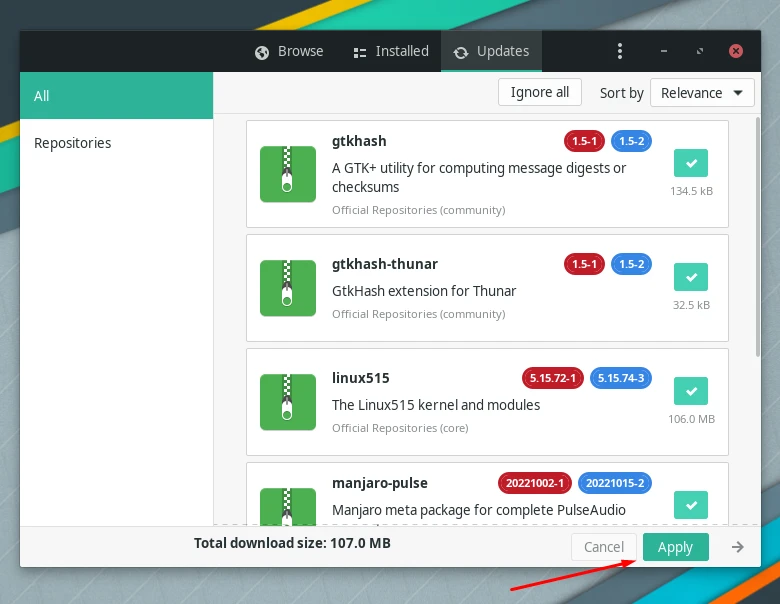Click gtkhash old version badge 1.5-1
The image size is (780, 604).
[584, 141]
